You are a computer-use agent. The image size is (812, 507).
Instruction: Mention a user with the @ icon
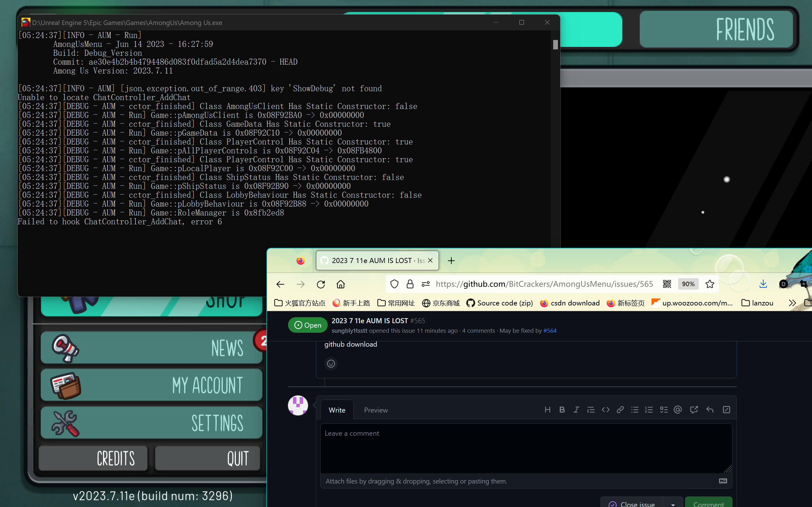[x=678, y=409]
